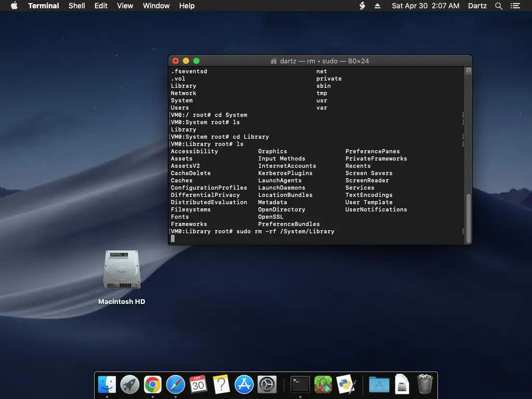Open the Help menu
Viewport: 532px width, 399px height.
[x=187, y=6]
